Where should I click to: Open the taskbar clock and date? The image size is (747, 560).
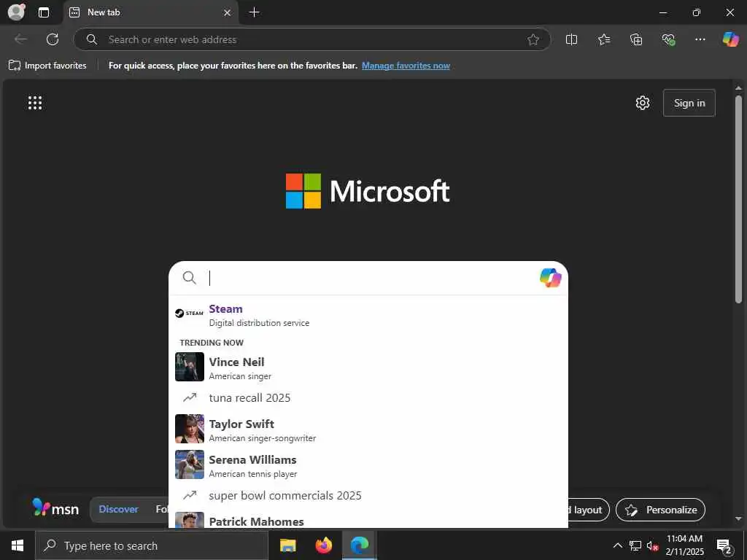click(x=684, y=545)
